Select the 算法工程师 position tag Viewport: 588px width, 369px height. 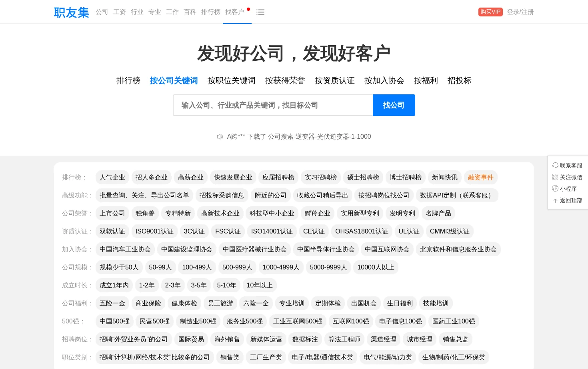(x=344, y=339)
